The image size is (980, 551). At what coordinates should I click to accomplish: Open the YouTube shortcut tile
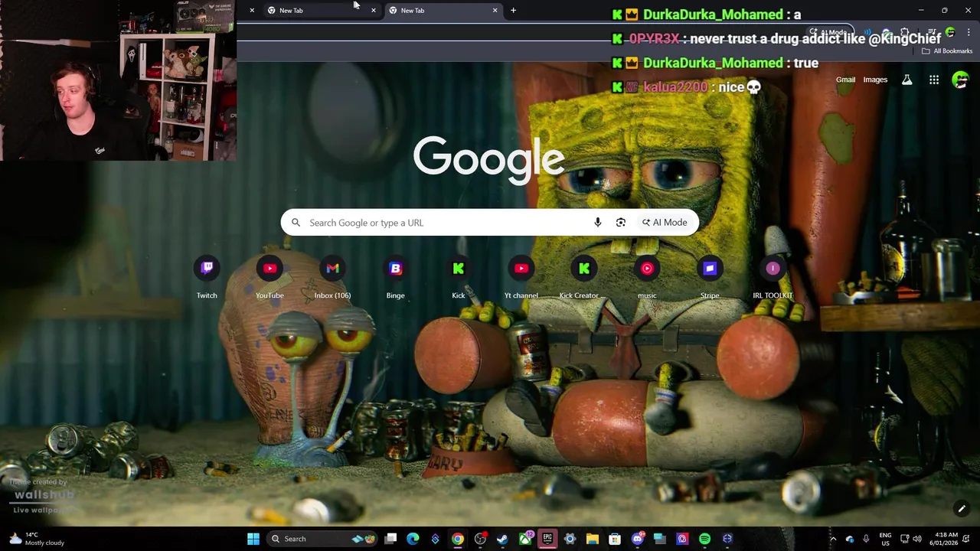[x=269, y=278]
